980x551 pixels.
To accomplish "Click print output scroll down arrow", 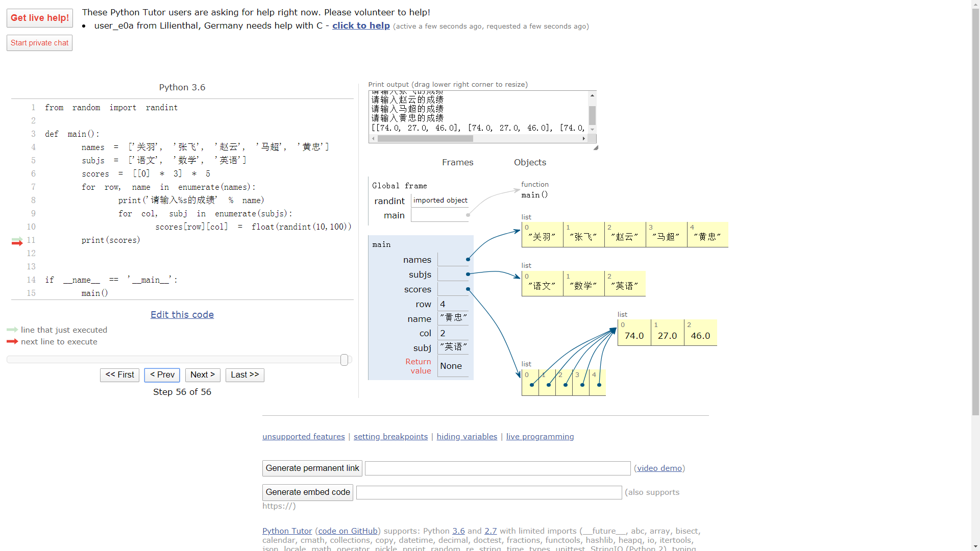I will coord(592,130).
